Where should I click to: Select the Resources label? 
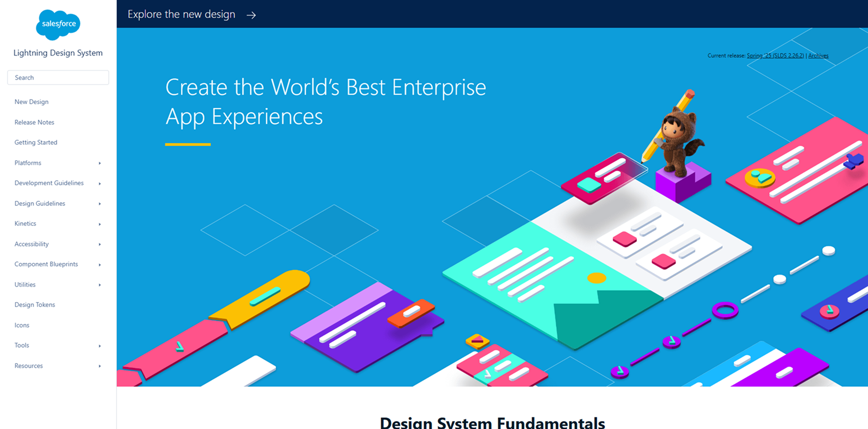click(x=29, y=366)
